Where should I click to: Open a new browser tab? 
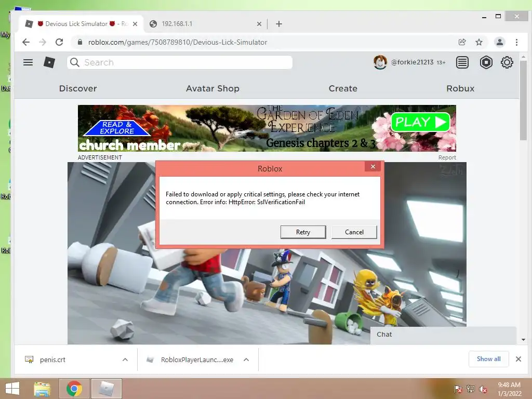tap(279, 24)
